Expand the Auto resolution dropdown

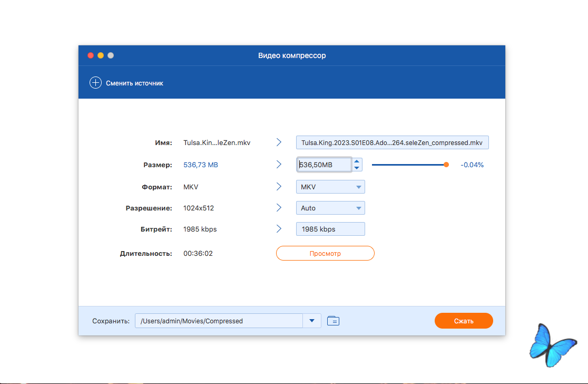click(x=330, y=208)
